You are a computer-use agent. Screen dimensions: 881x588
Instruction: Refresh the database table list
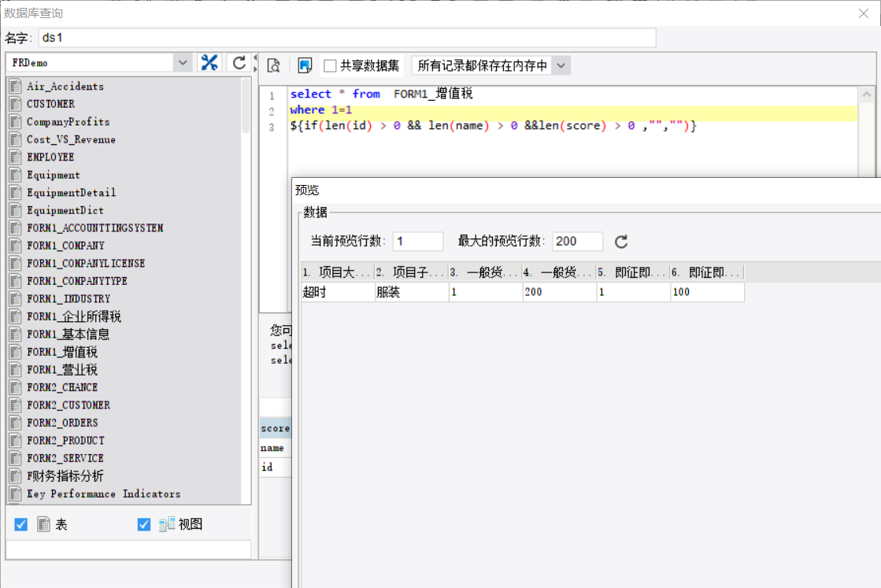tap(237, 64)
